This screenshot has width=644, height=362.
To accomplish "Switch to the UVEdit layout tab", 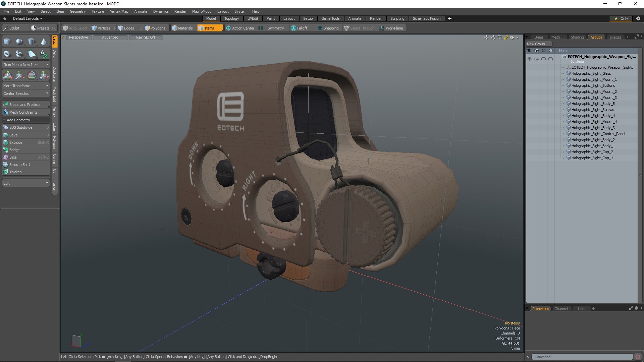I will pos(253,18).
